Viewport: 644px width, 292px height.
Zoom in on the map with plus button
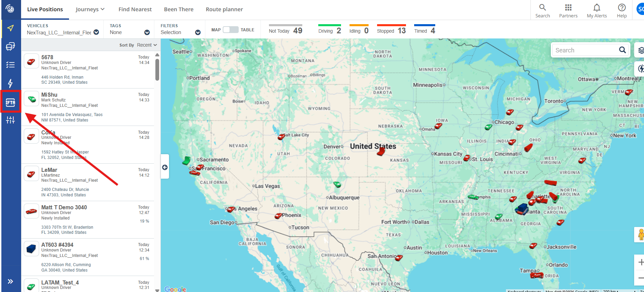coord(640,262)
